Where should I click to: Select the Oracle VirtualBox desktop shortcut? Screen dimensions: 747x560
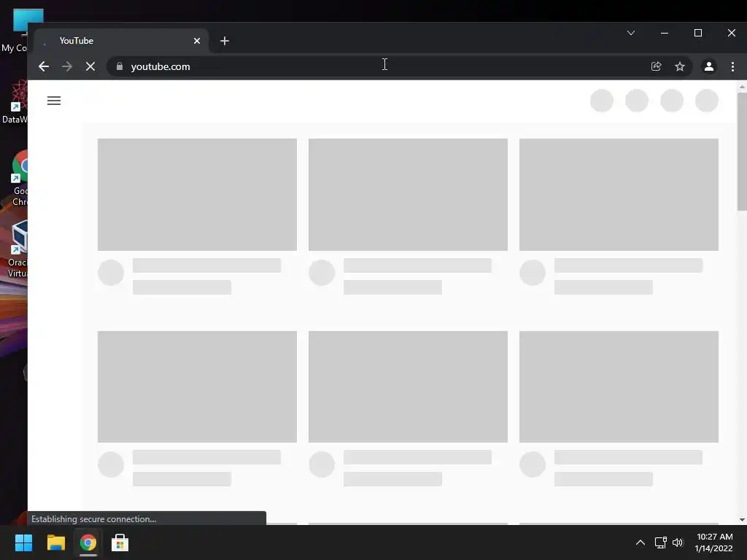point(18,249)
